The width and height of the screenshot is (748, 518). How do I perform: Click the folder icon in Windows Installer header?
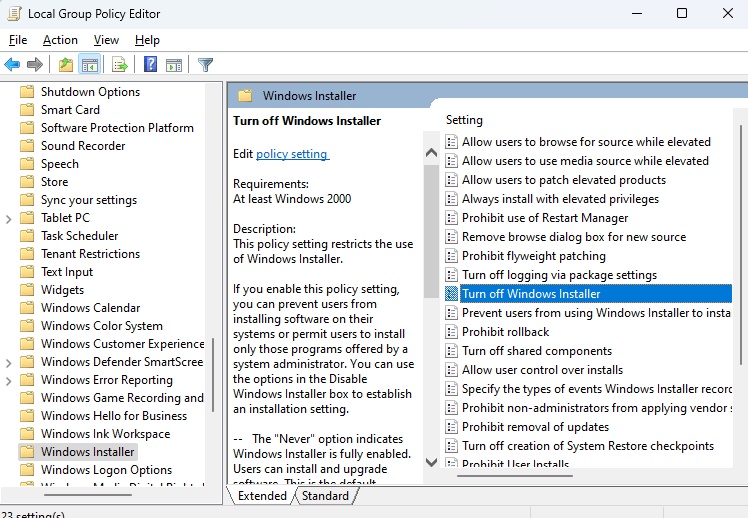tap(245, 95)
